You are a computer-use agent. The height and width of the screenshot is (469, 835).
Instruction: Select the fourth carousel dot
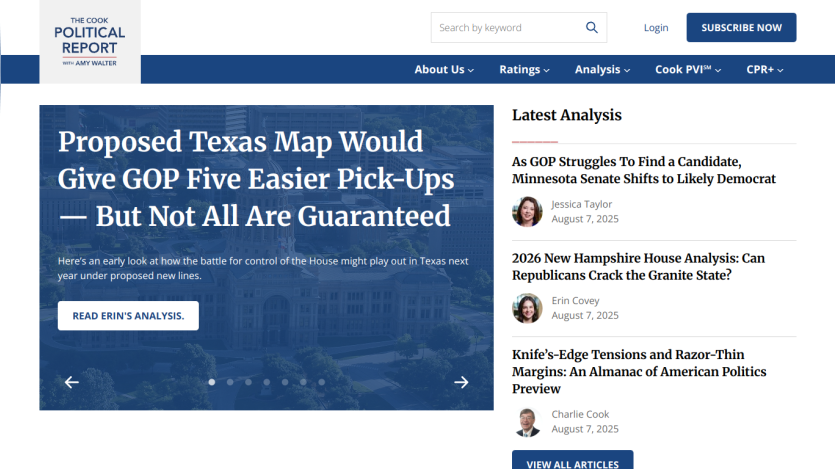pyautogui.click(x=267, y=382)
